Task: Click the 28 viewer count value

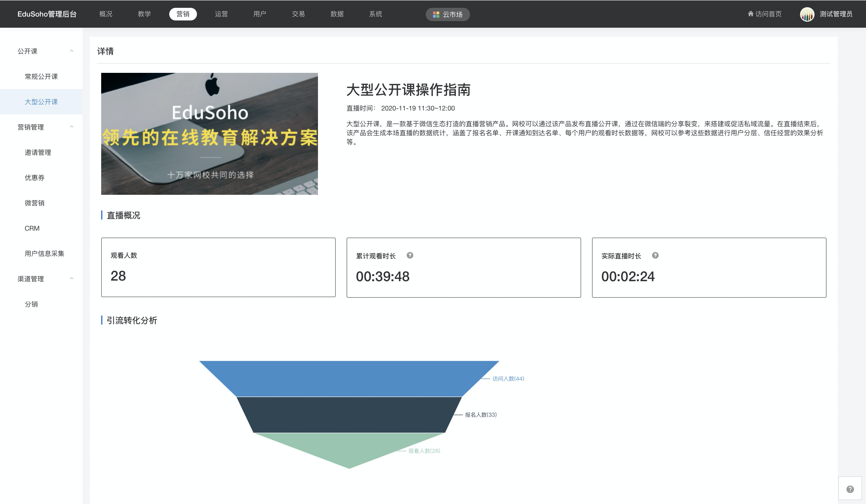Action: coord(118,276)
